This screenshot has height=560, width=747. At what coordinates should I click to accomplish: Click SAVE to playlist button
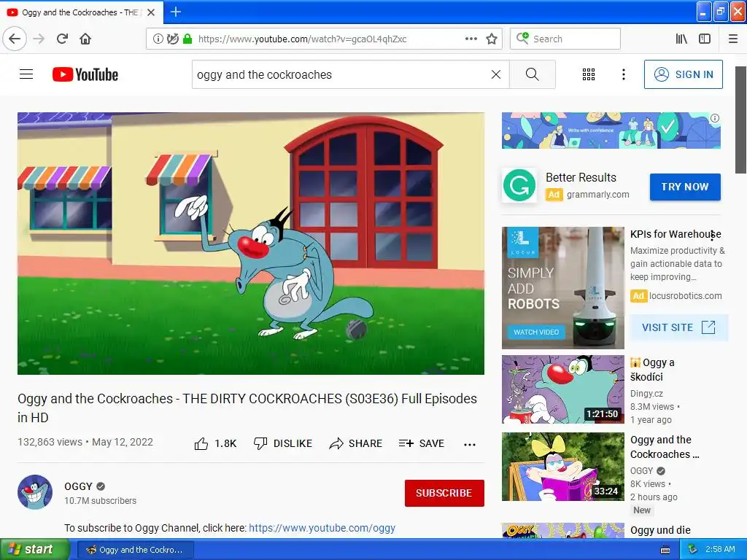pyautogui.click(x=422, y=443)
